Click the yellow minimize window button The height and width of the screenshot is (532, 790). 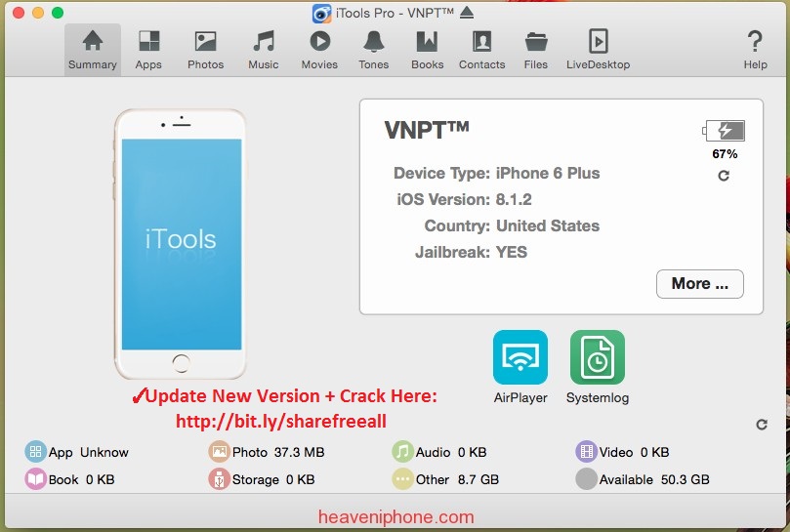pos(38,13)
